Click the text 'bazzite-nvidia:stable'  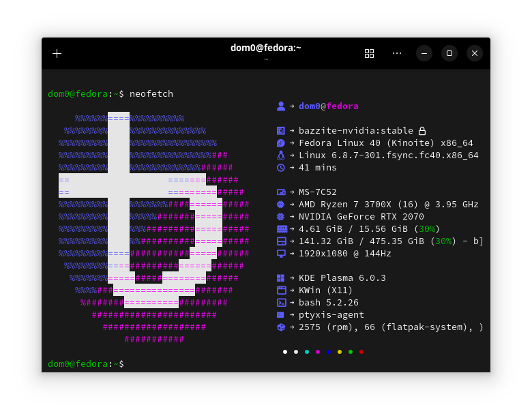[356, 131]
